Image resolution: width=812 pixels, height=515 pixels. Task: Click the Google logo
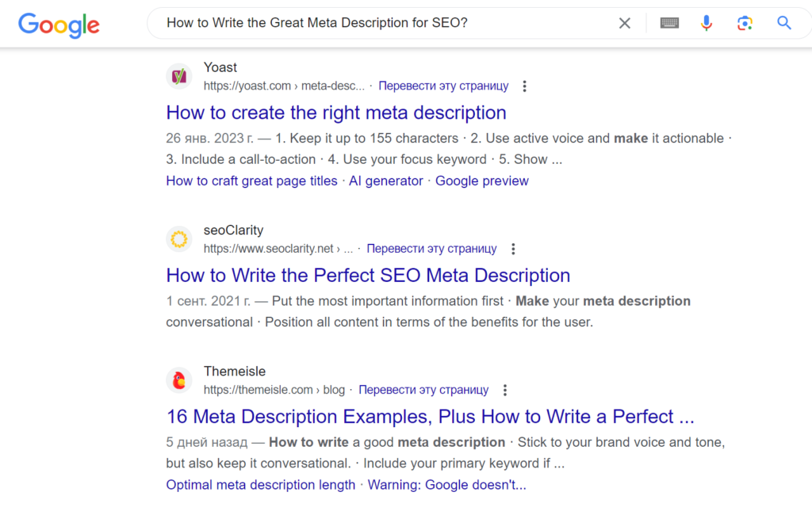pos(59,25)
